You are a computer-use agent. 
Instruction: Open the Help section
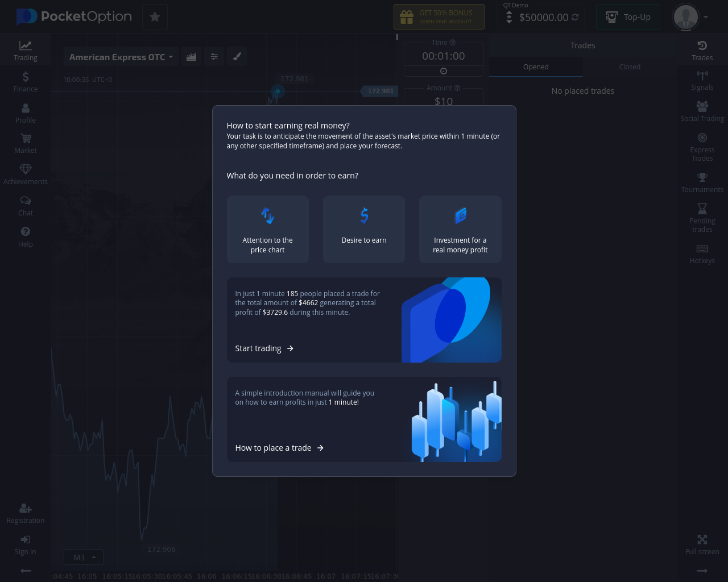click(26, 237)
